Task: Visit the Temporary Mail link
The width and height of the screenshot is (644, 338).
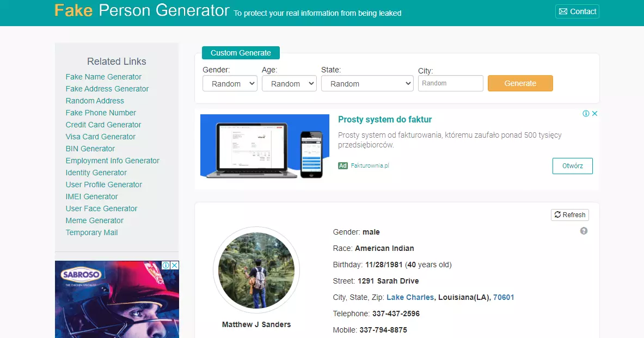Action: [x=91, y=232]
